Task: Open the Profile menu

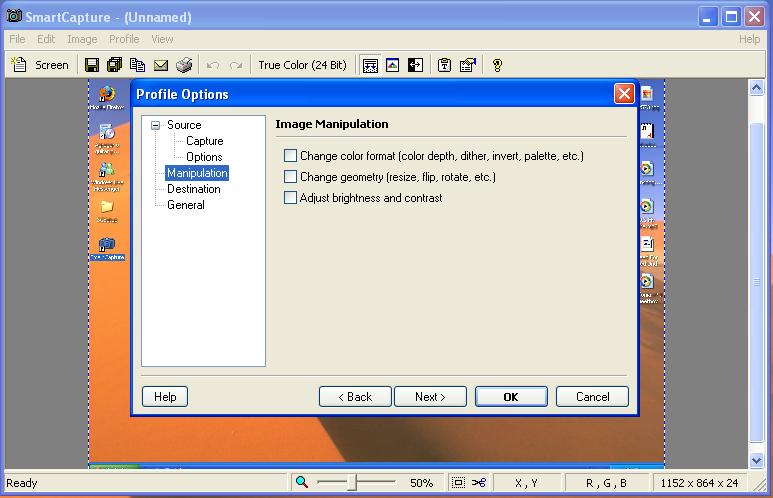Action: coord(124,39)
